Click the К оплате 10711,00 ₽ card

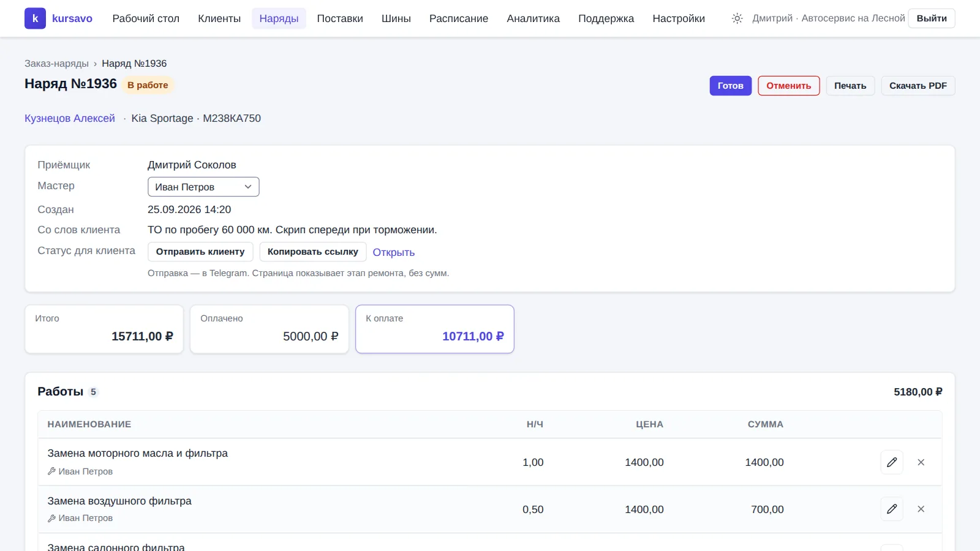pyautogui.click(x=435, y=329)
